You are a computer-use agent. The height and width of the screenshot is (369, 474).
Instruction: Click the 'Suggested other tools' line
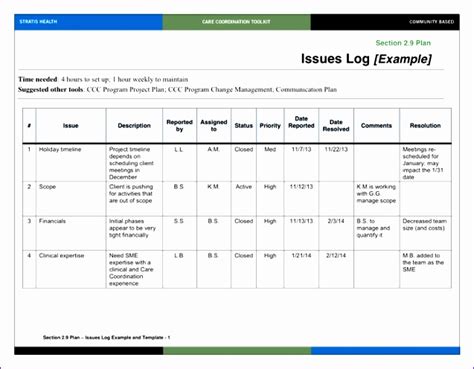point(177,89)
